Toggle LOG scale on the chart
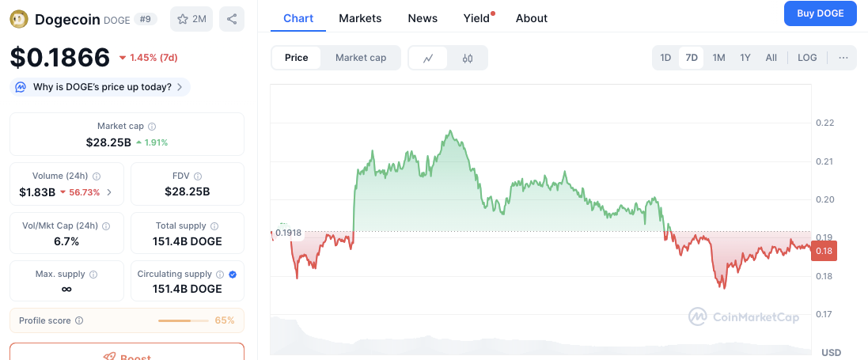 point(807,58)
